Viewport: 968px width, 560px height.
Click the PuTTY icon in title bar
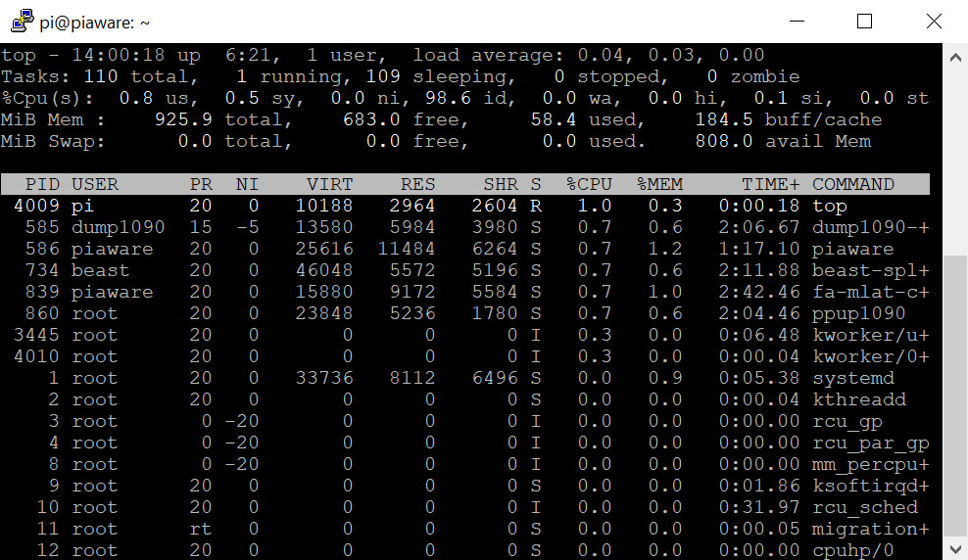[x=23, y=21]
